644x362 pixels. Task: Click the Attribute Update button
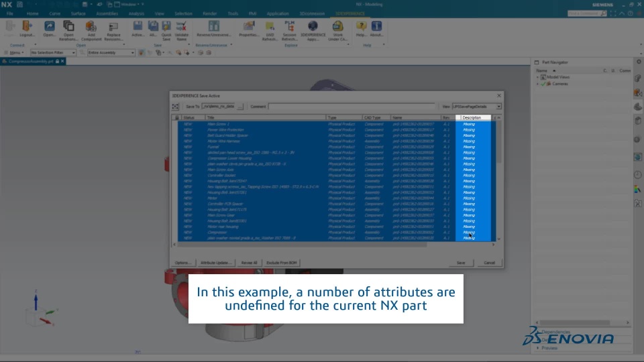point(216,263)
